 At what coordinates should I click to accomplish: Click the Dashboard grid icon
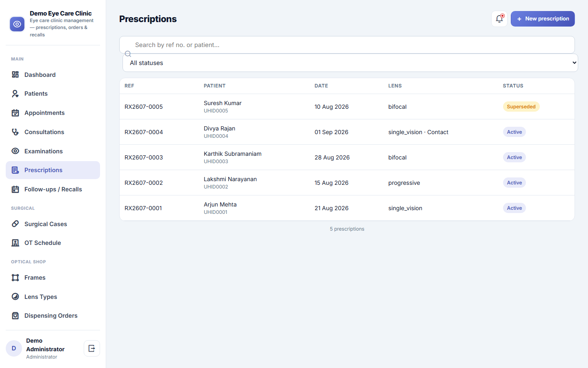pos(16,74)
